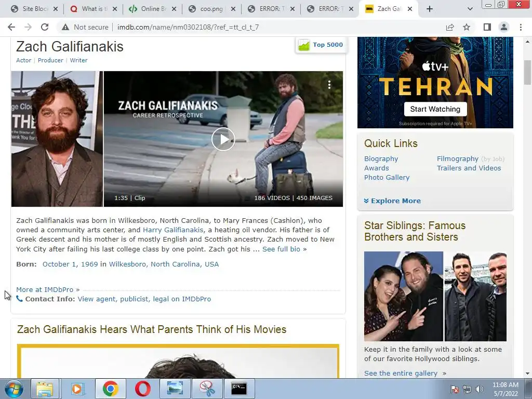Open the Biography quick link

click(381, 159)
